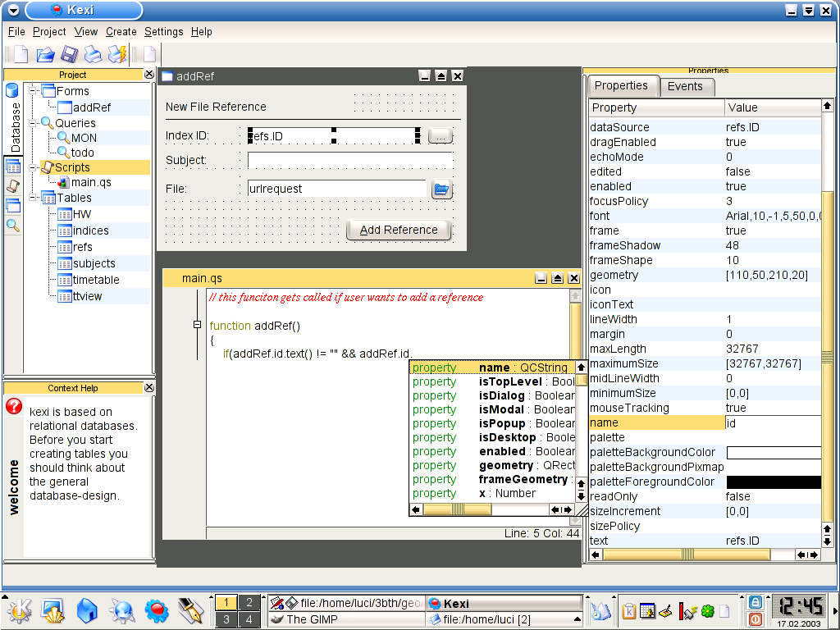Collapse the addRef function code fold marker
The width and height of the screenshot is (840, 630).
coord(197,326)
